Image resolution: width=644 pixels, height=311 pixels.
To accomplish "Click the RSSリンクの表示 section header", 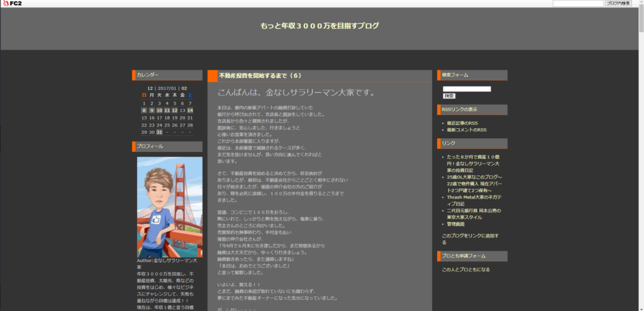I will 472,109.
